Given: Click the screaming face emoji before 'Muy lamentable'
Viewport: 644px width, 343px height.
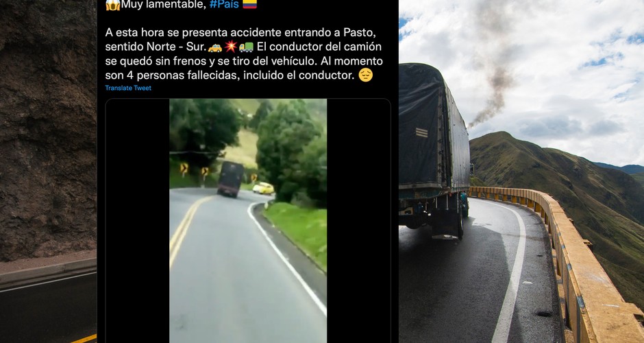Looking at the screenshot, I should (112, 4).
